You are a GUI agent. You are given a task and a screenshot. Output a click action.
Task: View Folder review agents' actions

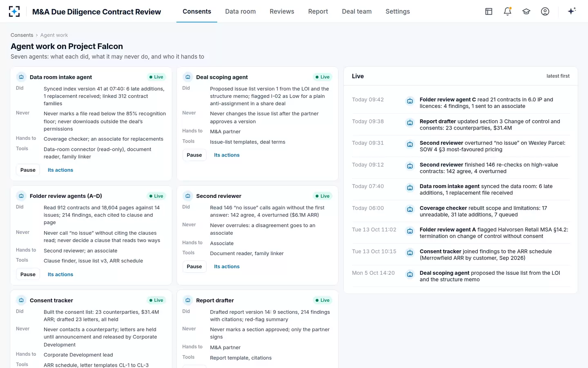(60, 274)
